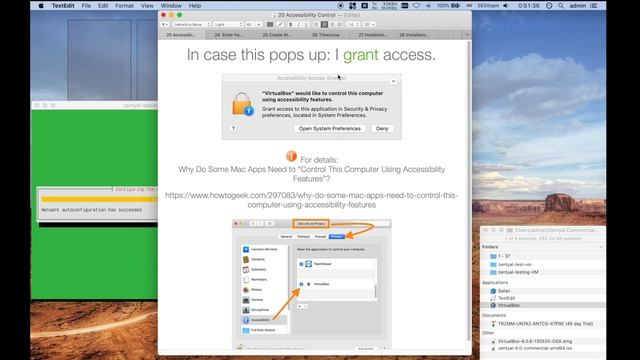Viewport: 640px width, 360px height.
Task: Switch to the '26 Timezone' tab
Action: pos(325,35)
